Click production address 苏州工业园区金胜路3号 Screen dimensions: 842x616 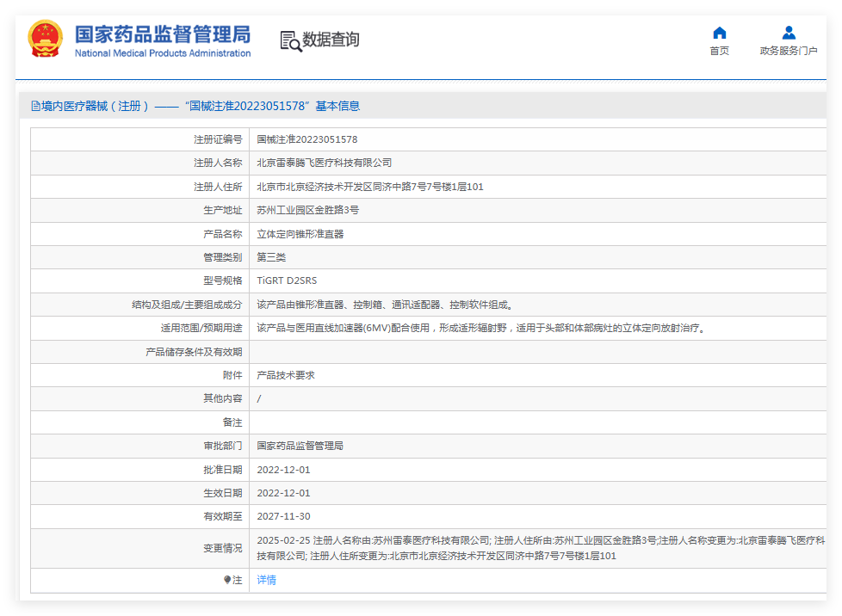click(x=307, y=210)
